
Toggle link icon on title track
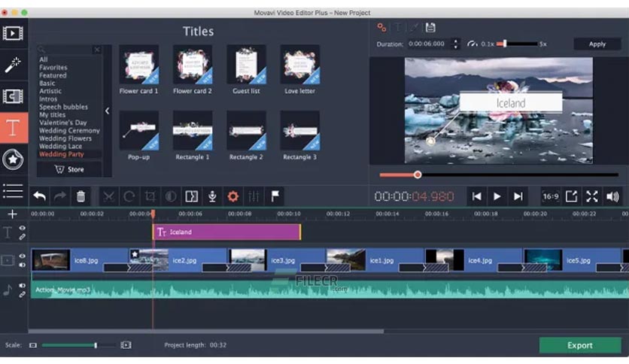click(x=23, y=237)
